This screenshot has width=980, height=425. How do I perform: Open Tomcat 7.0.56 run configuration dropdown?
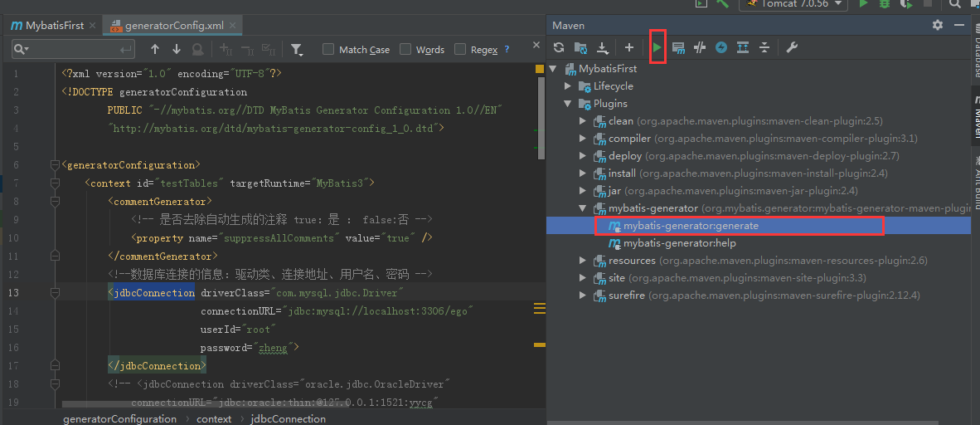793,4
